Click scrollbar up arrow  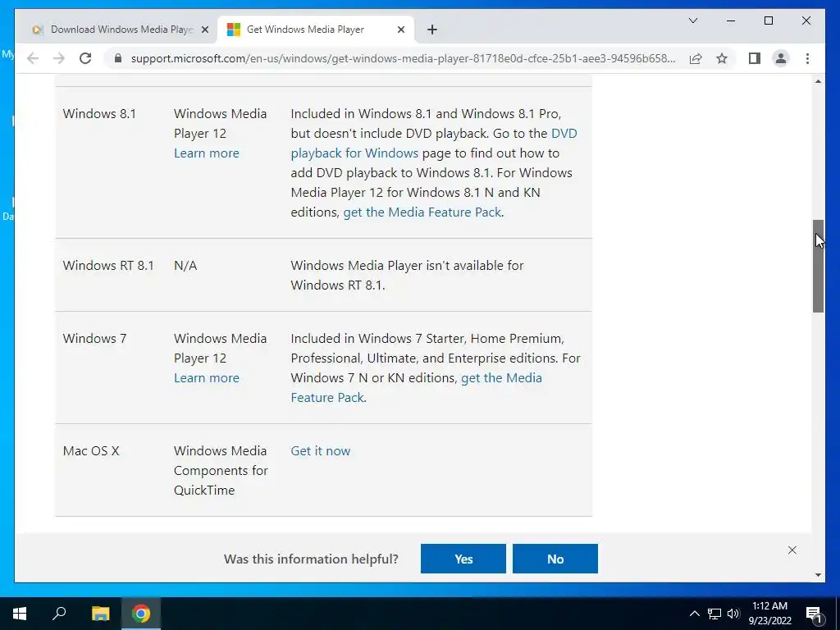[818, 81]
